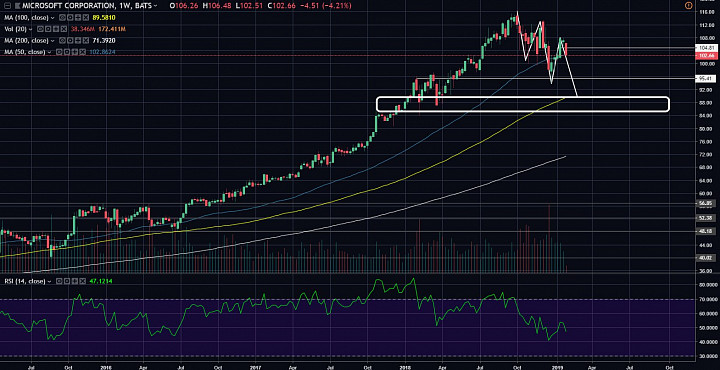Click the MA (50, close) legend label

(24, 52)
